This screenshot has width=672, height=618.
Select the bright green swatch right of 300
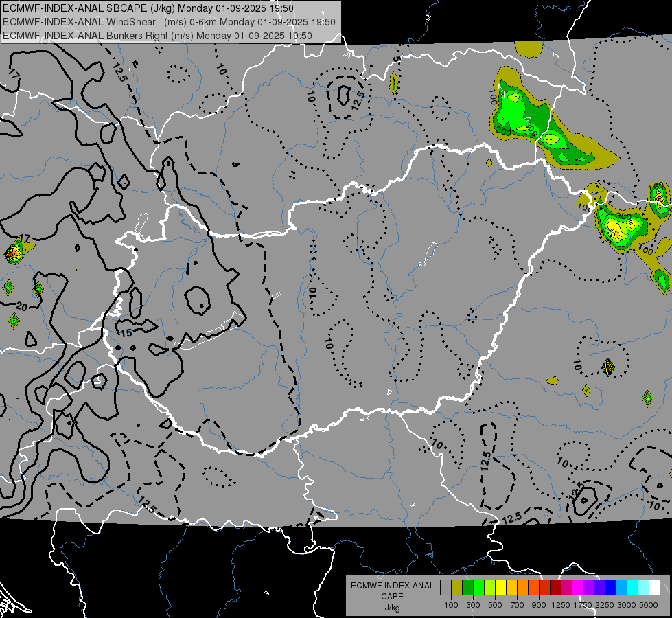[478, 587]
